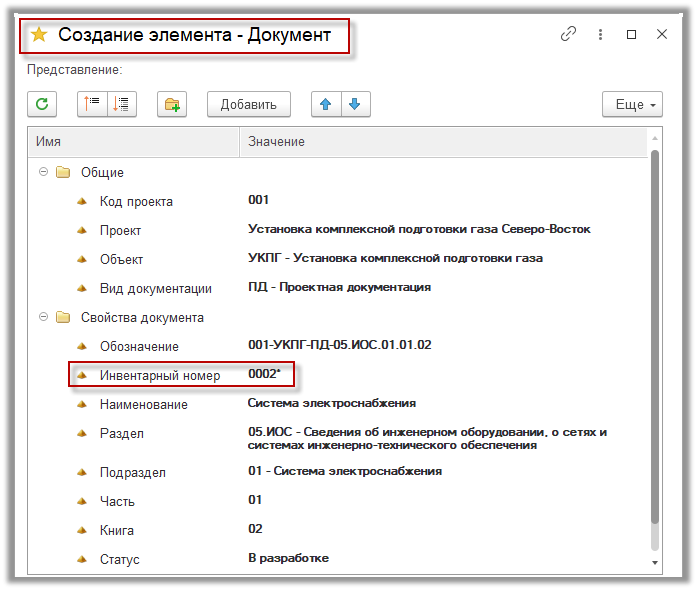Screen dimensions: 697x590
Task: Move item up with the blue up arrow
Action: (326, 104)
